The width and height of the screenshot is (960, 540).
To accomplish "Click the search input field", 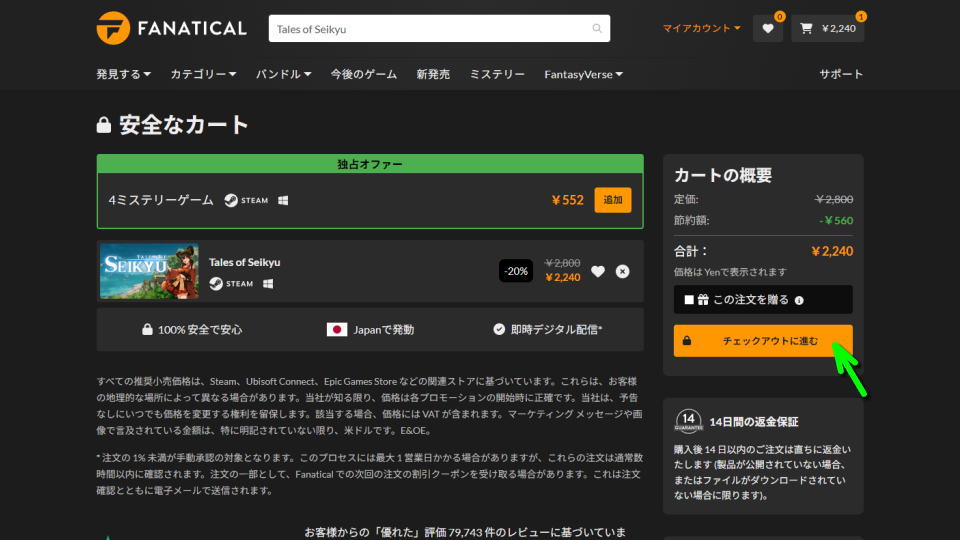I will click(439, 28).
